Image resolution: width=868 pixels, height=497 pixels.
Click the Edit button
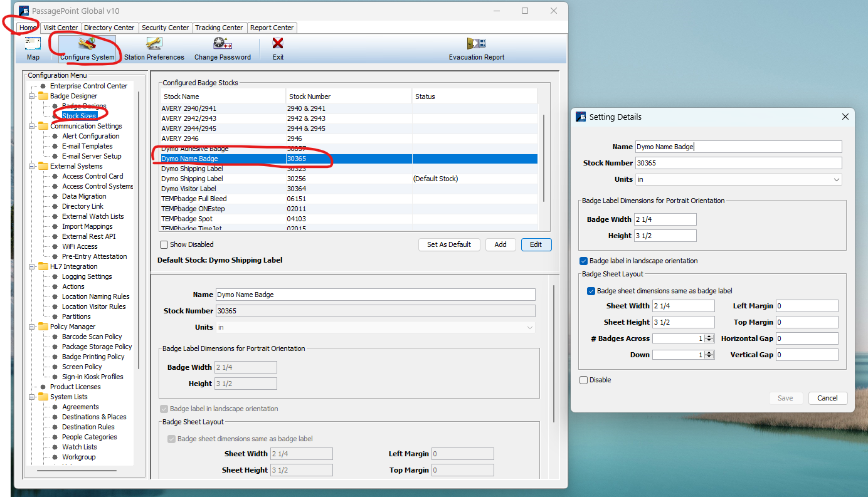536,244
